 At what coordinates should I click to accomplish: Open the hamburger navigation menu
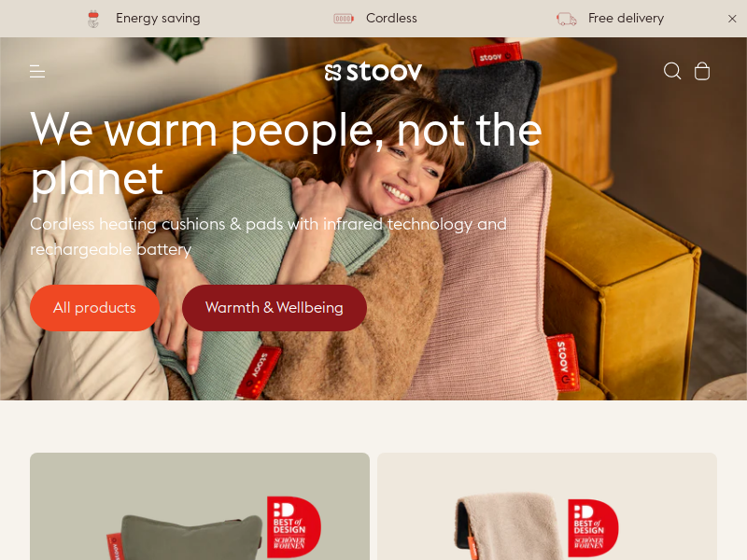tap(37, 72)
